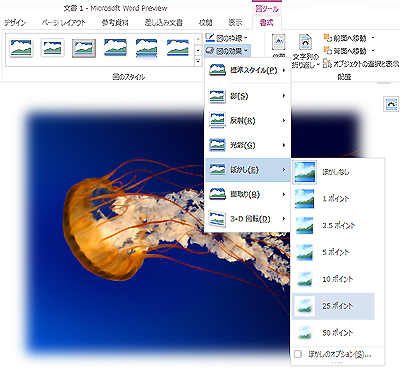Click the 文字列の折り返し wrap text button
The image size is (400, 371).
pos(306,51)
